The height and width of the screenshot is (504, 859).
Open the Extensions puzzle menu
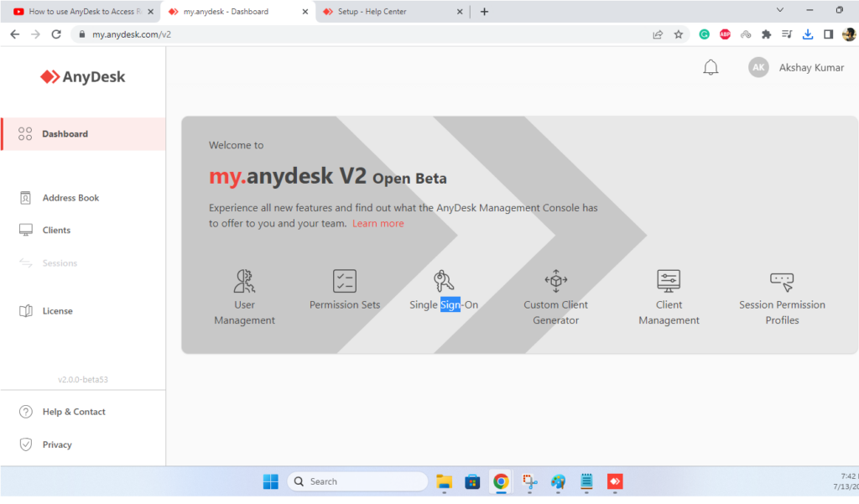[x=767, y=34]
